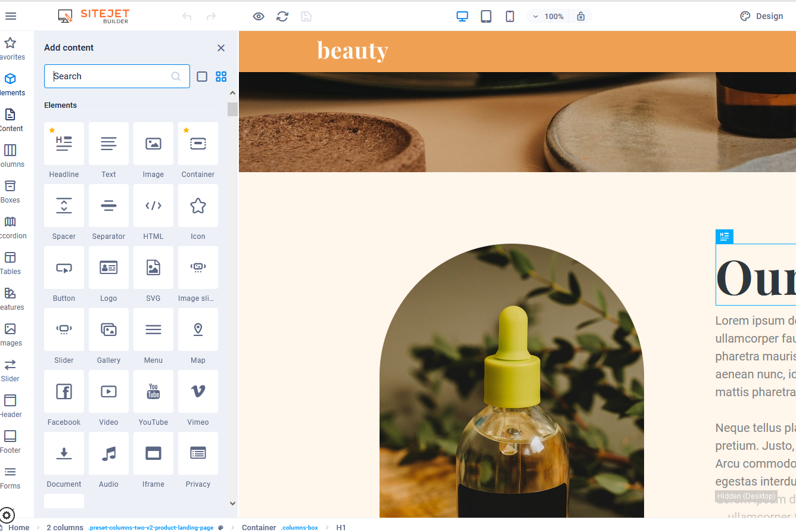Open the 100% zoom dropdown
796x532 pixels.
click(547, 16)
